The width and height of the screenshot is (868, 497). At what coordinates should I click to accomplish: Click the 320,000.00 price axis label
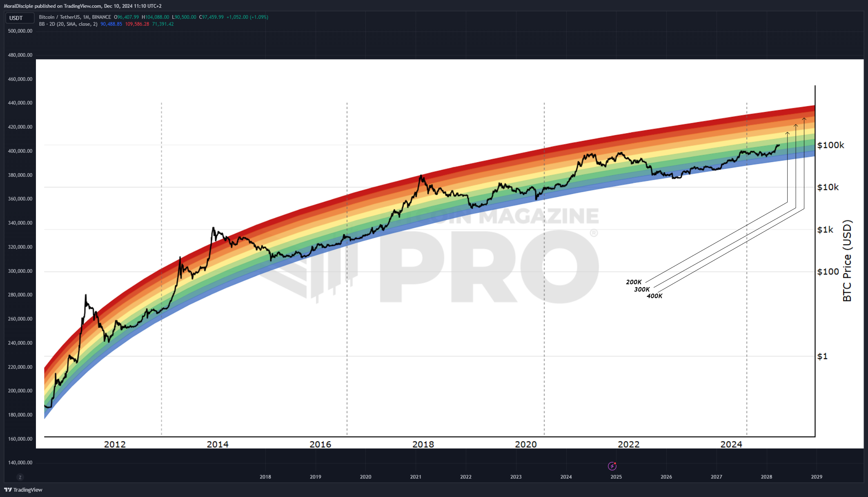[20, 247]
